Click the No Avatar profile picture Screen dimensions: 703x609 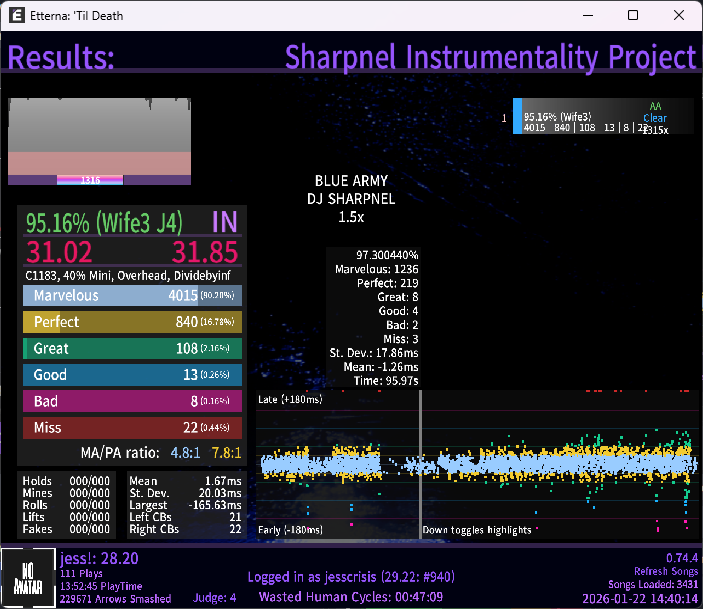point(26,577)
